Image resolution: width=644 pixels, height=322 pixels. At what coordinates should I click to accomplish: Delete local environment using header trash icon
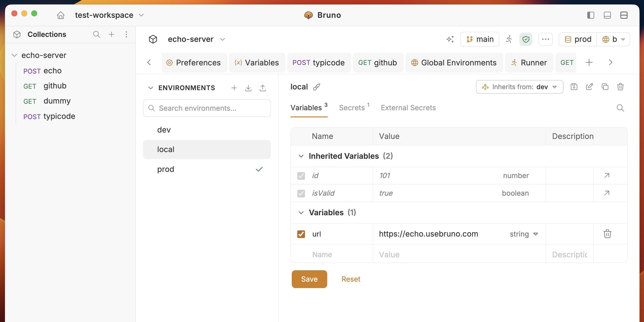click(620, 87)
